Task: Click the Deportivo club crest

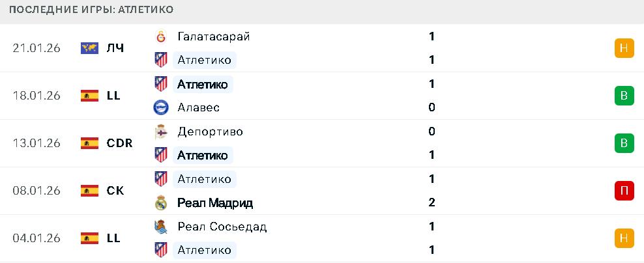Action: 160,131
